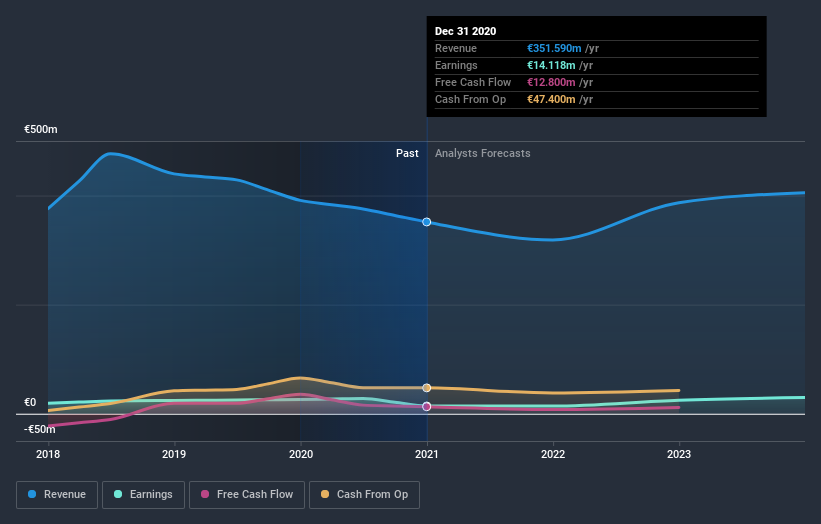This screenshot has height=524, width=821.
Task: Click the 2019 x-axis label
Action: [174, 454]
